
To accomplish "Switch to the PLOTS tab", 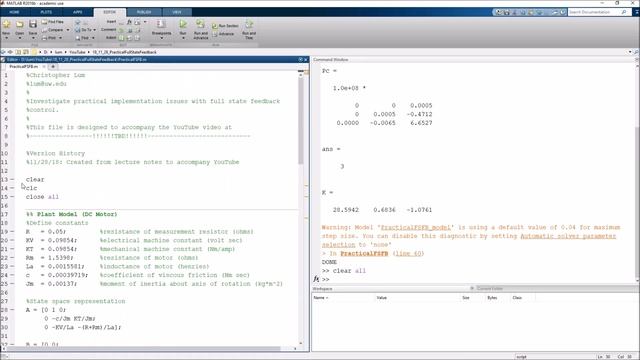I will (46, 12).
